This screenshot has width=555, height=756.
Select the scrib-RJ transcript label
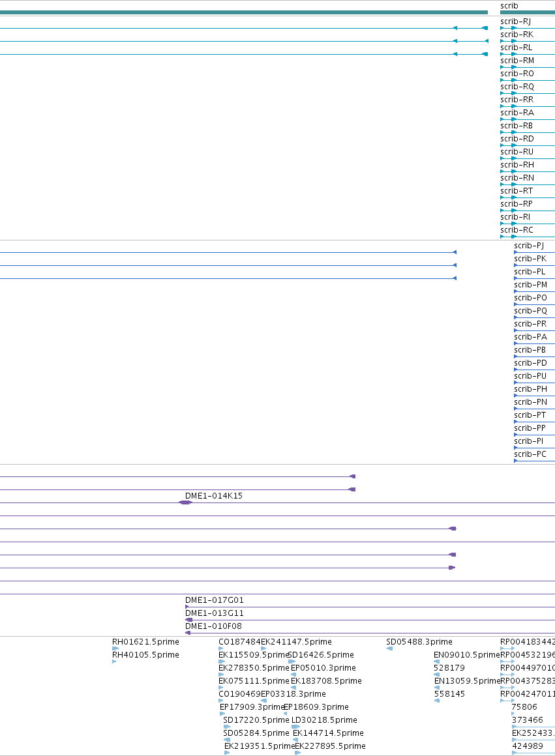tap(515, 22)
